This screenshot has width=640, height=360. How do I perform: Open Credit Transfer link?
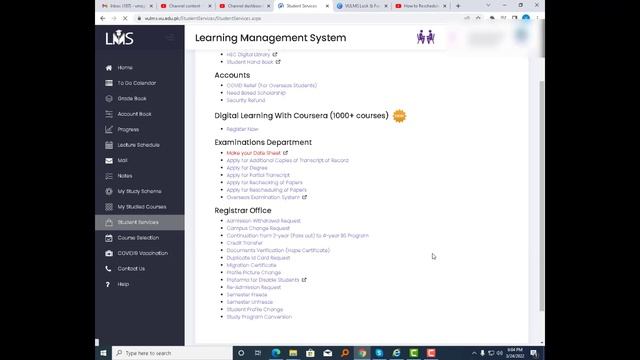coord(244,243)
